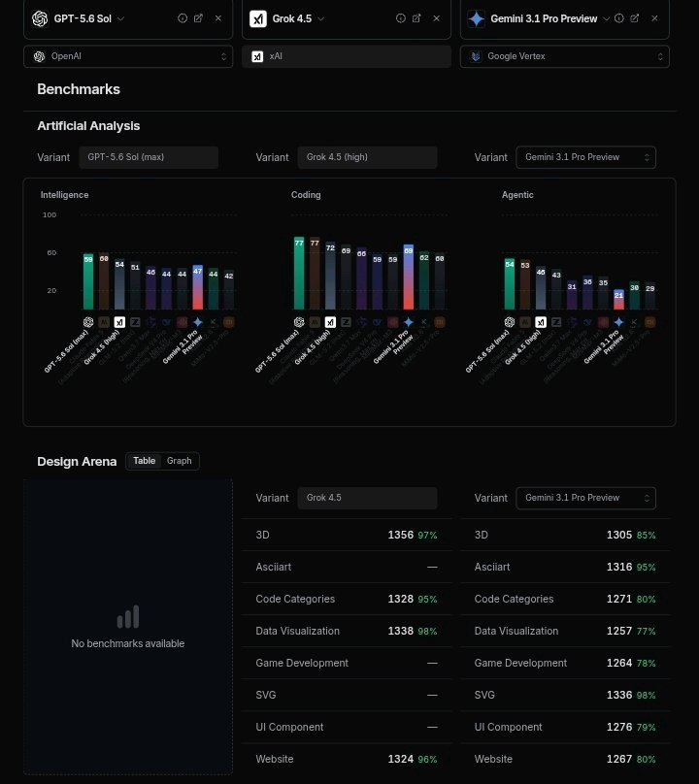The width and height of the screenshot is (699, 784).
Task: Open Google Vertex provider dropdown
Action: pos(564,56)
